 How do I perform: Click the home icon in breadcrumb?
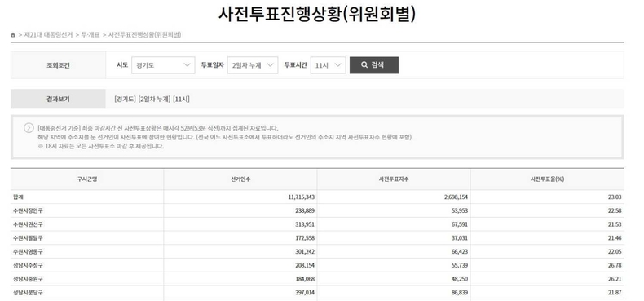tap(13, 35)
